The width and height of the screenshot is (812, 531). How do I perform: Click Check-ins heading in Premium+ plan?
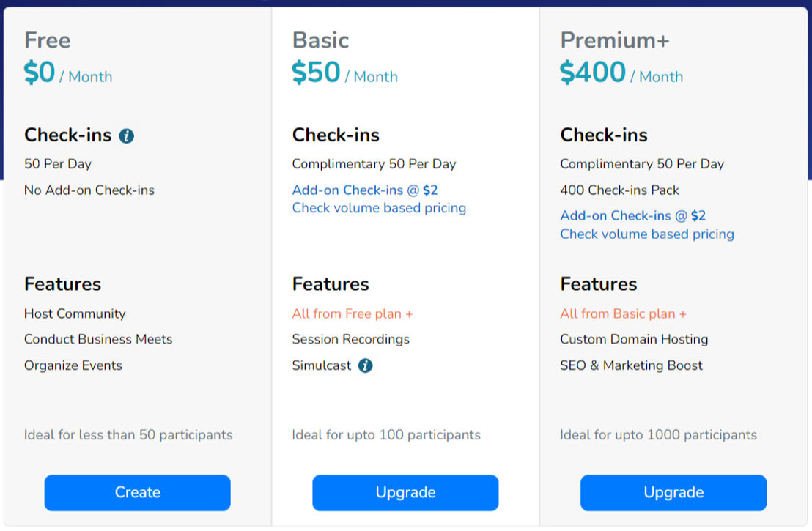(604, 135)
